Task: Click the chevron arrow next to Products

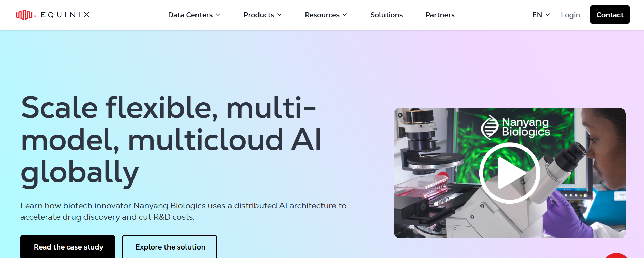Action: tap(280, 15)
